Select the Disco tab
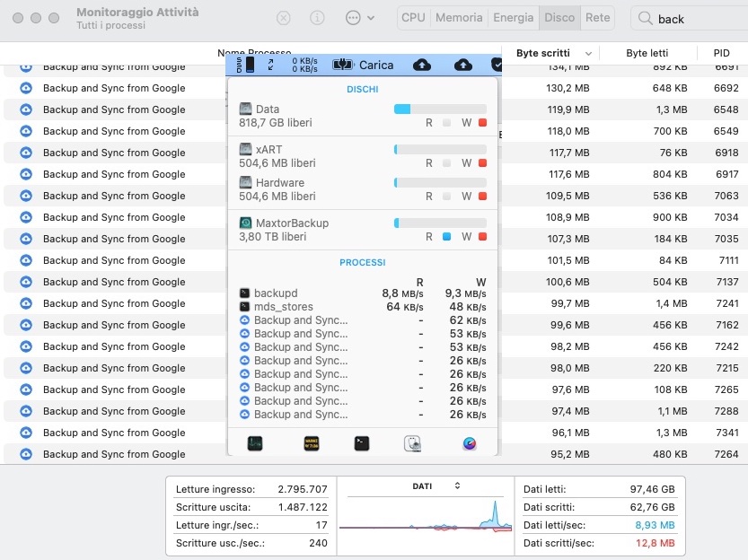The height and width of the screenshot is (560, 748). (559, 18)
